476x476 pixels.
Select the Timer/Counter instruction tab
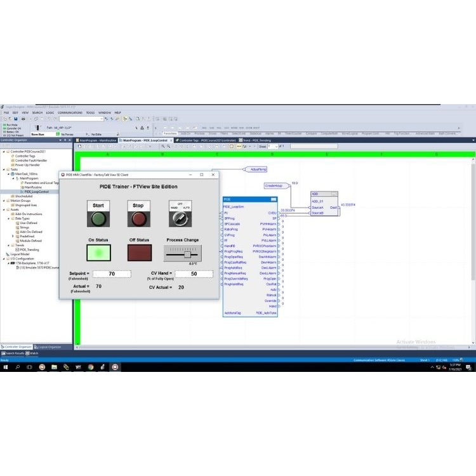click(293, 133)
